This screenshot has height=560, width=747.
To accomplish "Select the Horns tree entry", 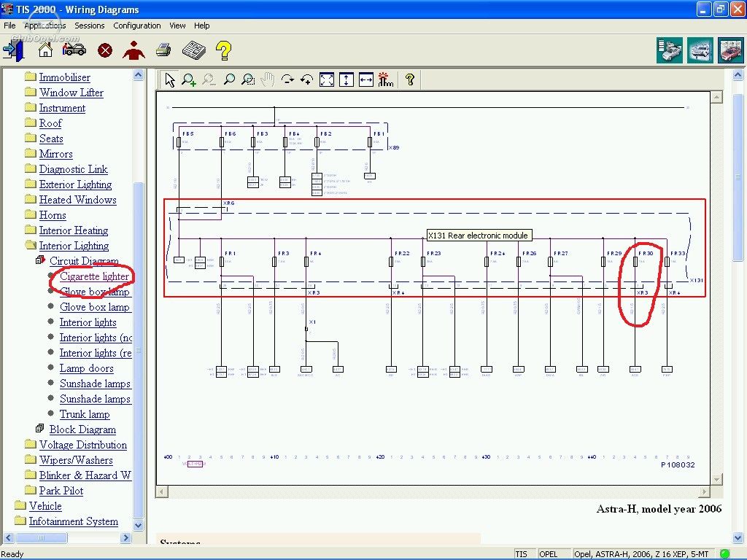I will (x=53, y=215).
